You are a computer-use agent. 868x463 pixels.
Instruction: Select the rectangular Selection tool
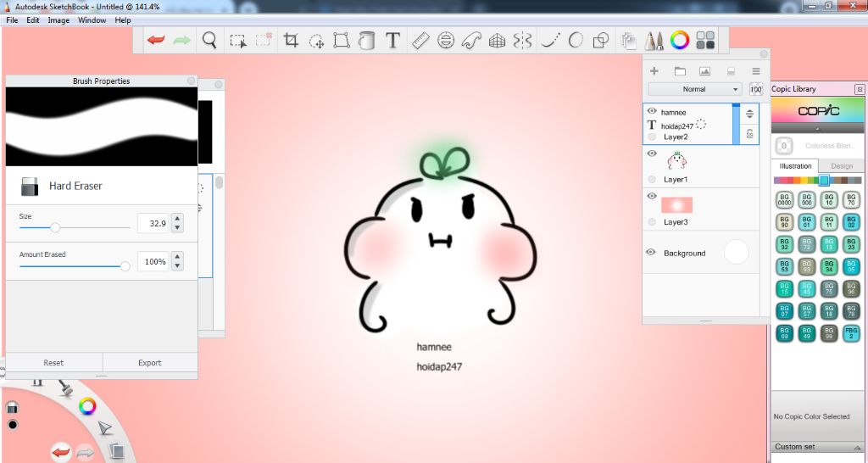pyautogui.click(x=238, y=41)
